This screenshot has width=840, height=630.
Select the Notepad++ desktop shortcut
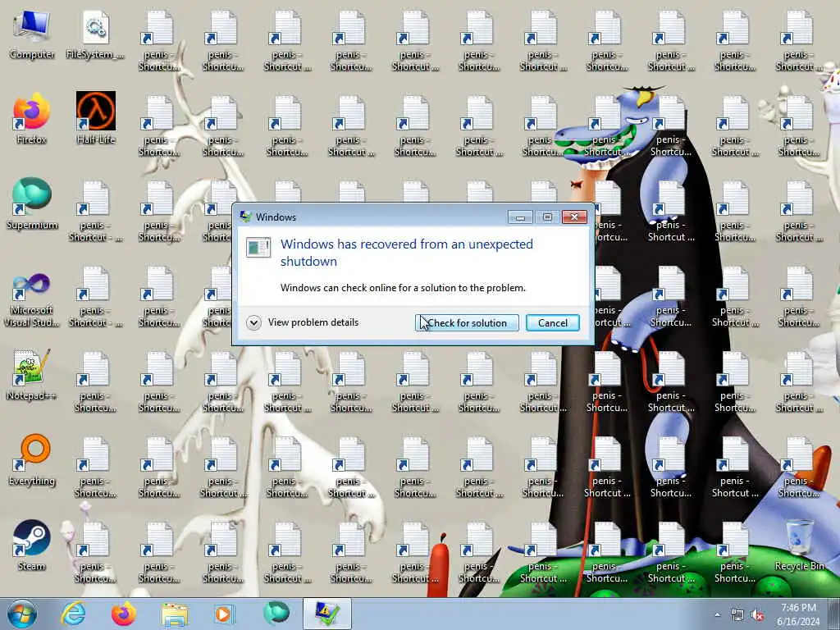(32, 375)
